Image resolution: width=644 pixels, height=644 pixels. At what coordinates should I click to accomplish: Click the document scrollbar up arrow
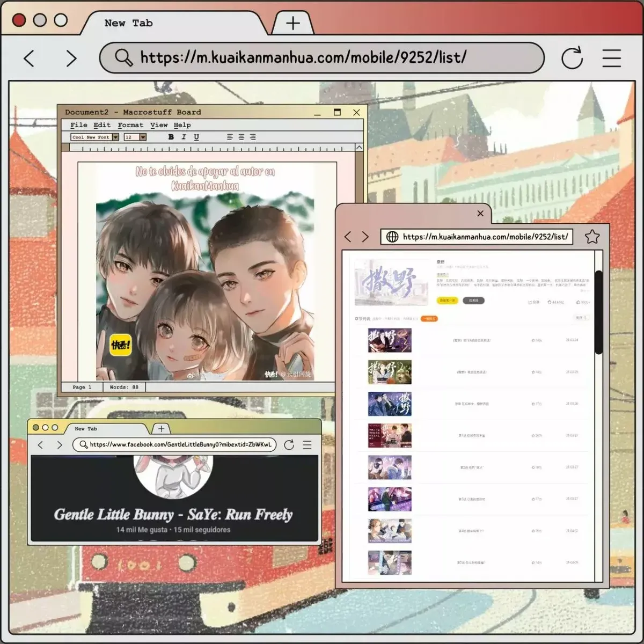pos(359,147)
